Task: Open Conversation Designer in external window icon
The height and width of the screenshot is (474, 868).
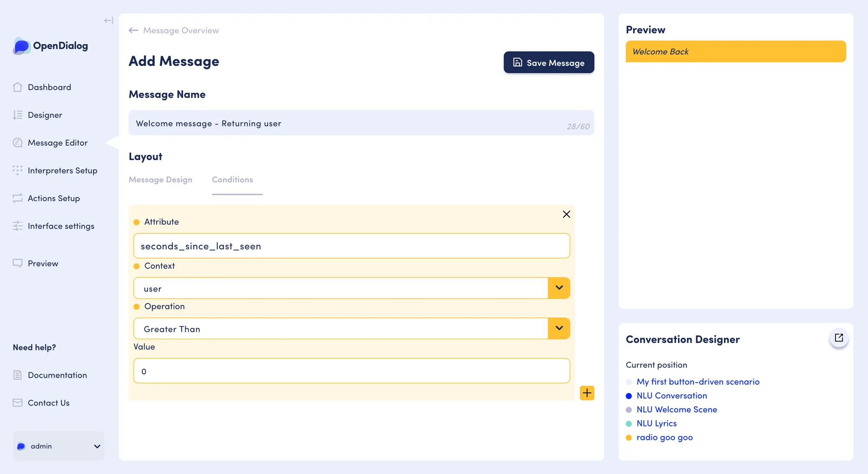Action: click(x=839, y=338)
